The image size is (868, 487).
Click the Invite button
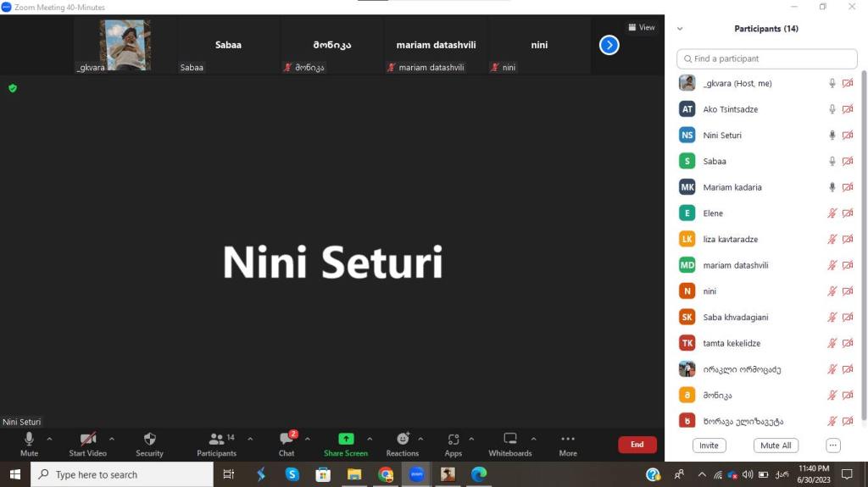(x=709, y=445)
